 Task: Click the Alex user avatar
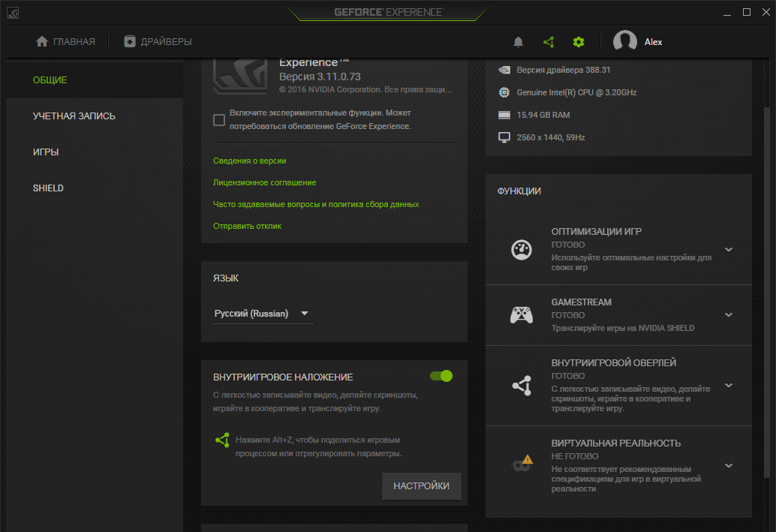[x=624, y=41]
